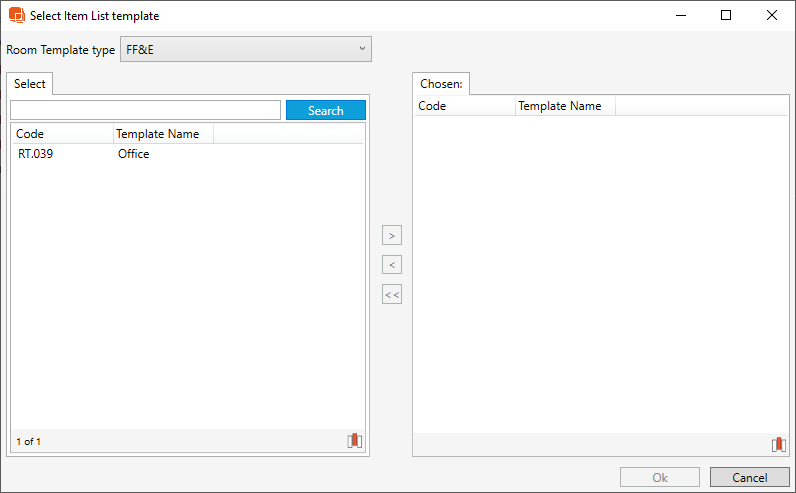796x493 pixels.
Task: Click the search text field
Action: pos(145,111)
